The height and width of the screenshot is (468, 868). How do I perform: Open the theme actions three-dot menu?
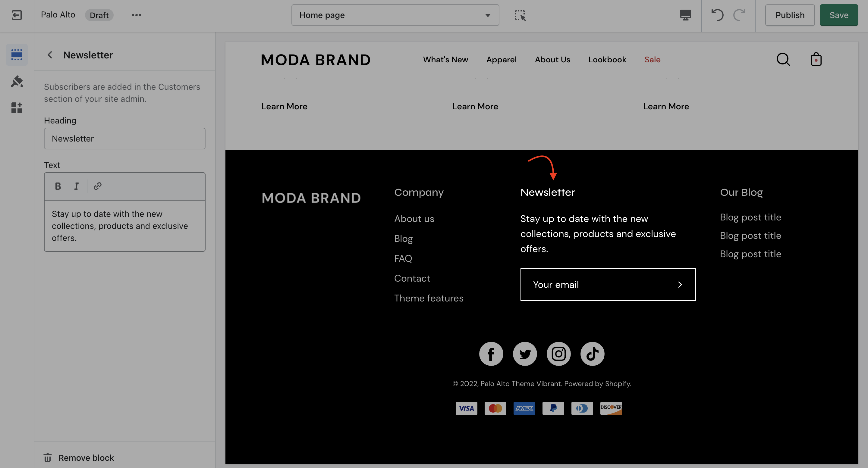click(137, 15)
